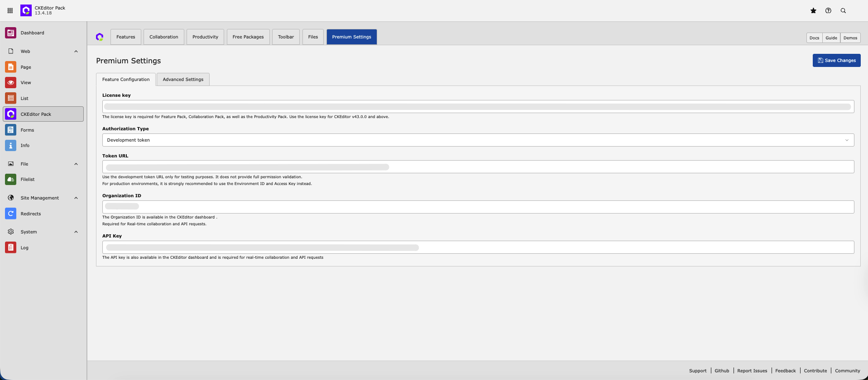Open the Collaboration tab
The image size is (868, 380).
[163, 37]
